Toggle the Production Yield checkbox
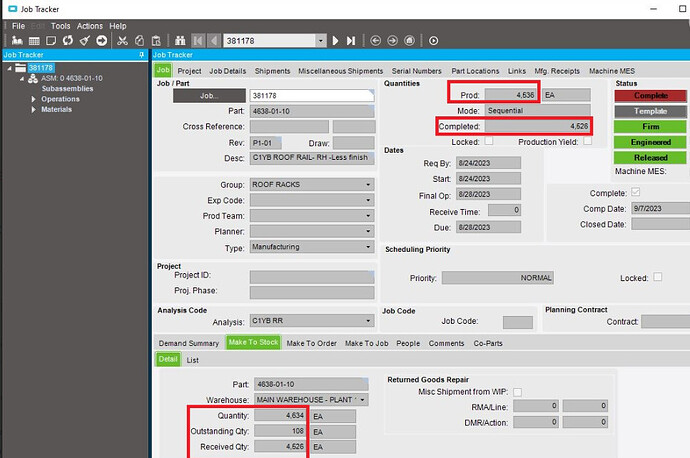 tap(587, 141)
